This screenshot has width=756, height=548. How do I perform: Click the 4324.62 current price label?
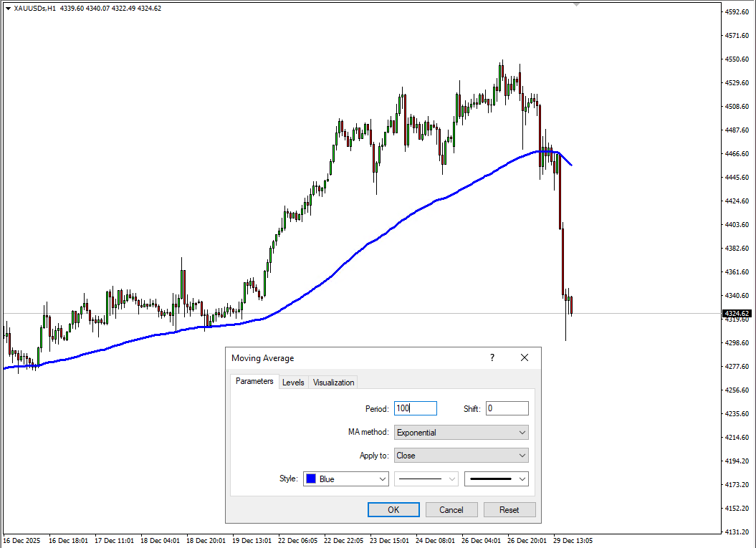pos(737,314)
